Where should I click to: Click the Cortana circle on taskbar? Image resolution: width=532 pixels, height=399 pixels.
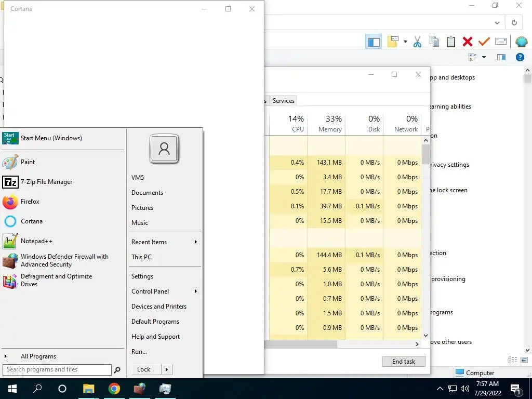click(62, 389)
